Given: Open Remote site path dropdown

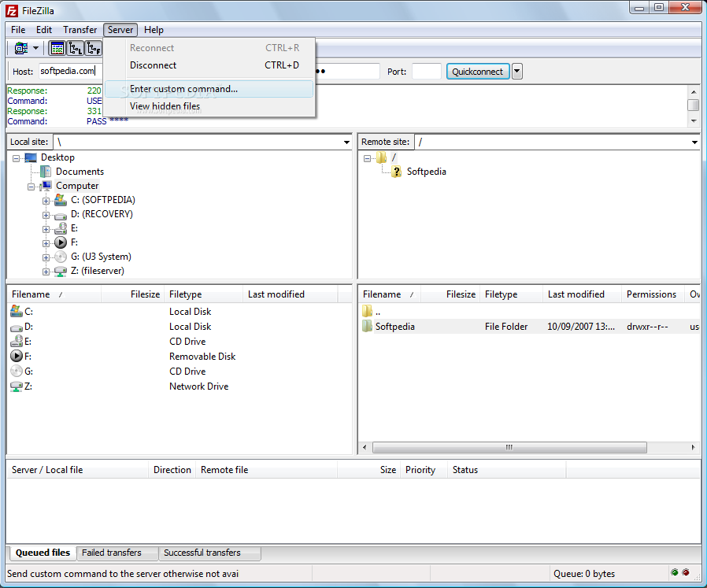Looking at the screenshot, I should (694, 142).
